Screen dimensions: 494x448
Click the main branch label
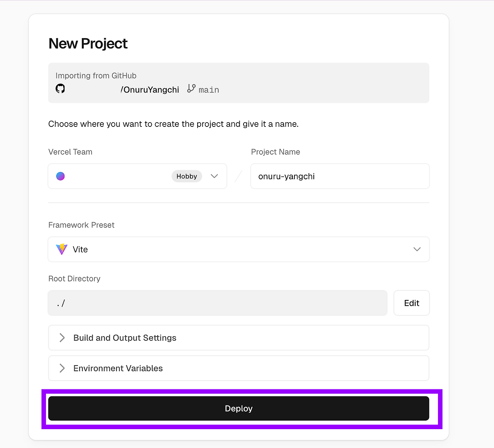[x=209, y=90]
